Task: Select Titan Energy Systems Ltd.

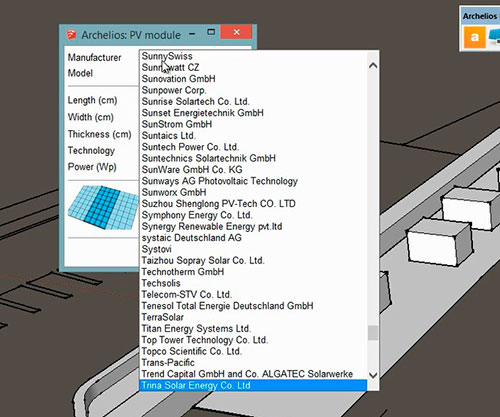Action: pos(253,328)
